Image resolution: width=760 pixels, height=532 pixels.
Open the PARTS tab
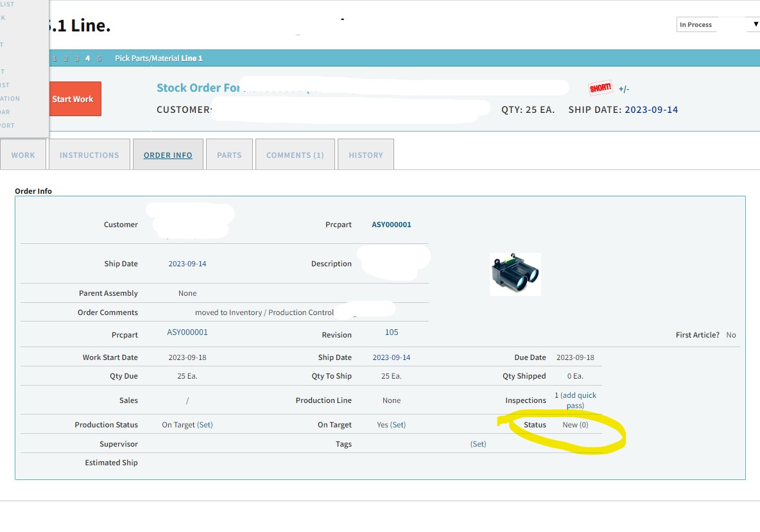click(229, 155)
